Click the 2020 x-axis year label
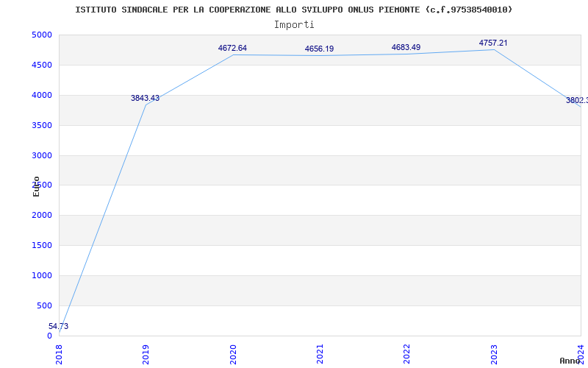 (233, 355)
